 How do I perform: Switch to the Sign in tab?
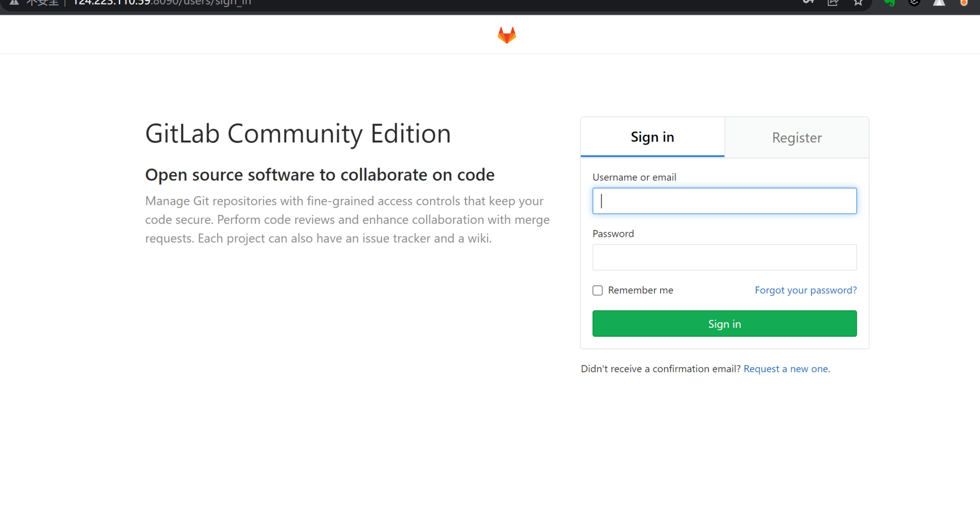click(652, 137)
